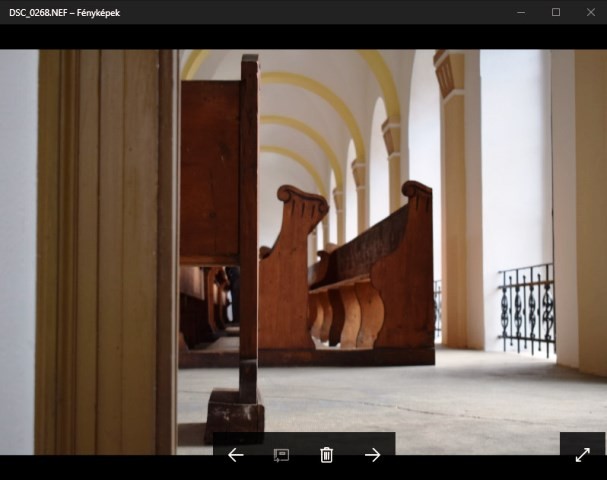Click the DSC_0268.NEF window title text
This screenshot has width=607, height=480.
(x=64, y=12)
